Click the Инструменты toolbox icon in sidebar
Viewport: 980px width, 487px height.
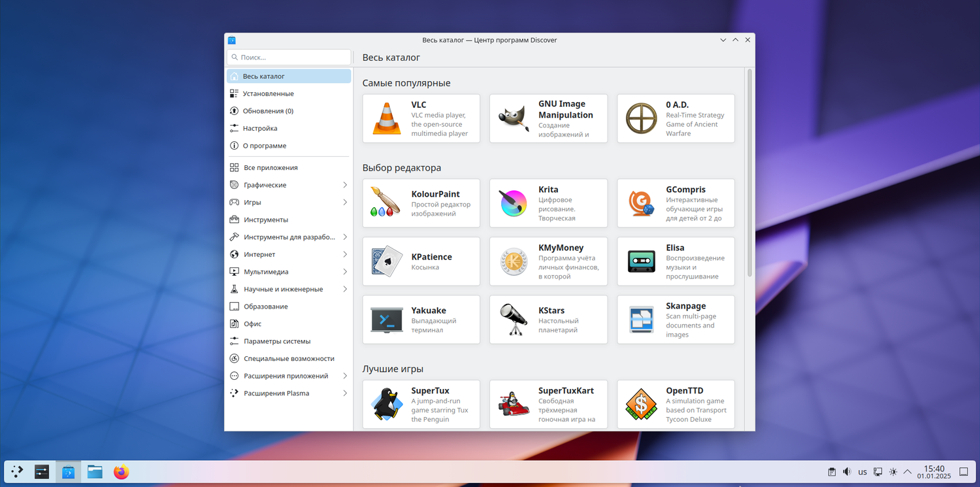tap(235, 220)
